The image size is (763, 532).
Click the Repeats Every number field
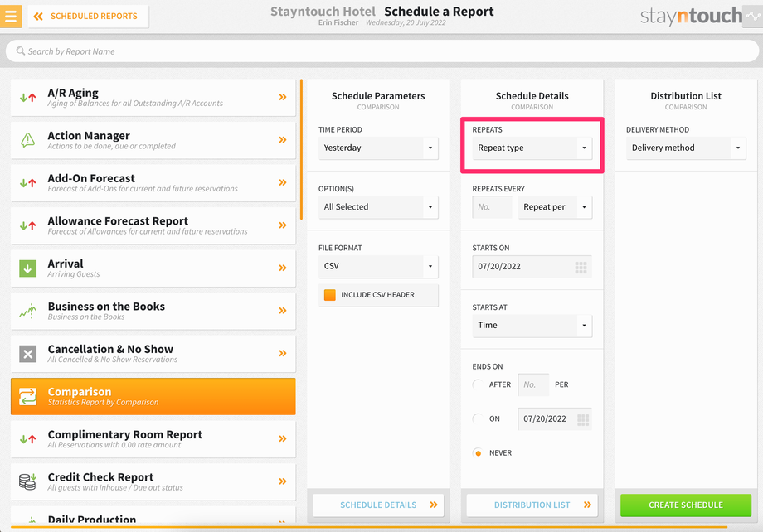[x=492, y=207]
